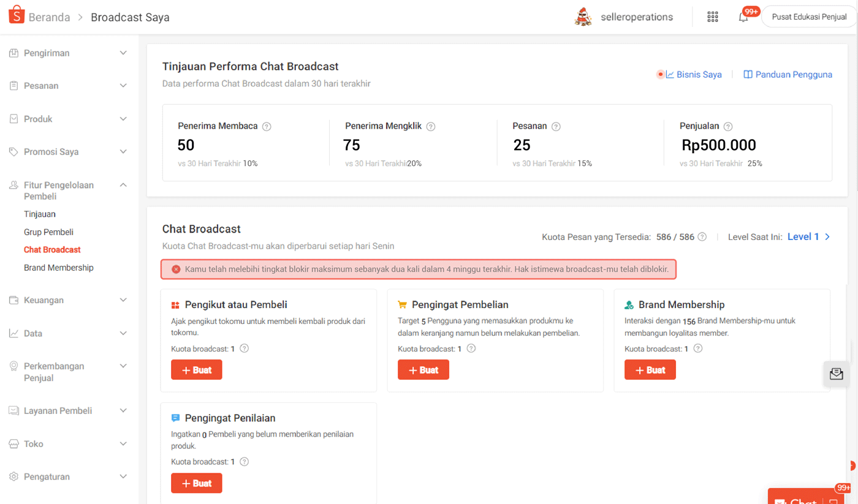This screenshot has height=504, width=858.
Task: Click the question icon next to Kuota Pesan
Action: (x=702, y=236)
